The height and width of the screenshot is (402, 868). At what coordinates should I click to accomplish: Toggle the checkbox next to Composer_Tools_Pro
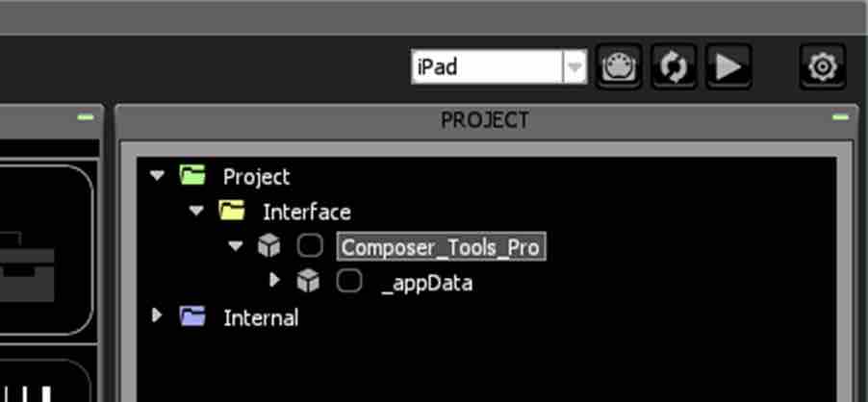(310, 245)
